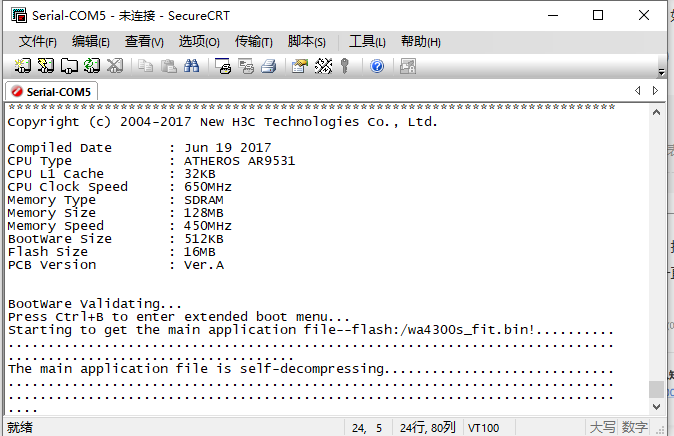Open Session Options from the toolbar icon

300,66
